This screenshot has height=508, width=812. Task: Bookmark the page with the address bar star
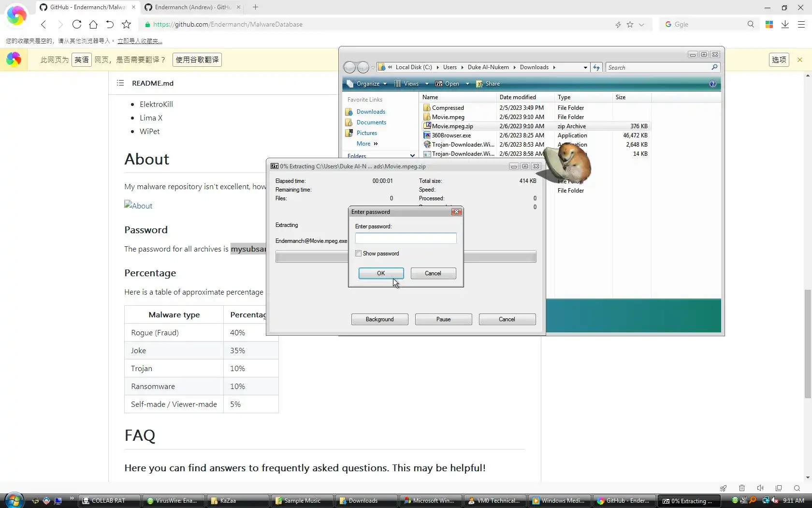630,25
